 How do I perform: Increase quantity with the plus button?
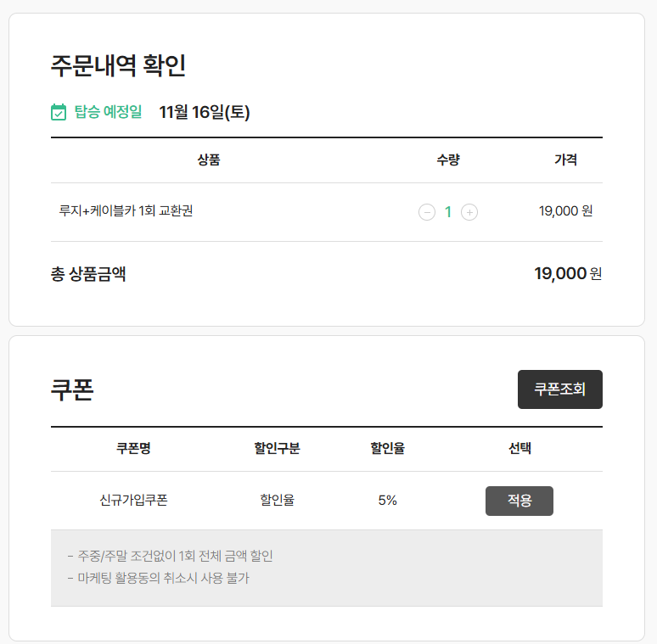[469, 212]
